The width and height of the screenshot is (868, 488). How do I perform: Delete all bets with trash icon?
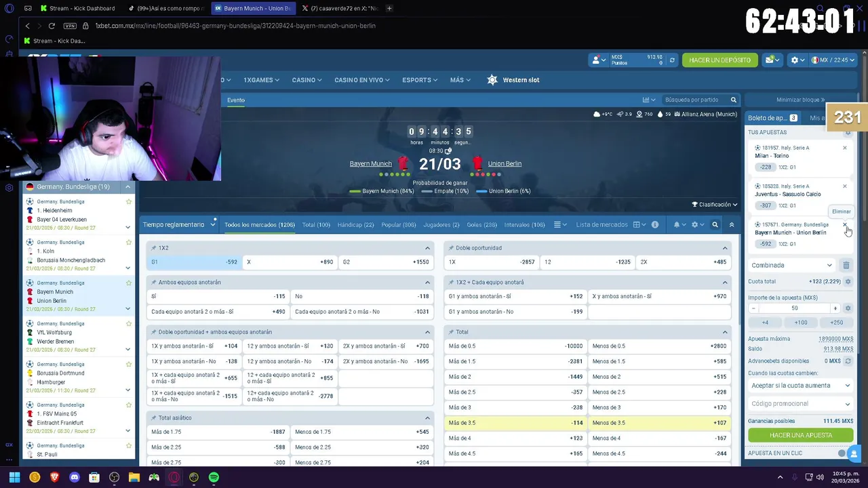tap(846, 266)
